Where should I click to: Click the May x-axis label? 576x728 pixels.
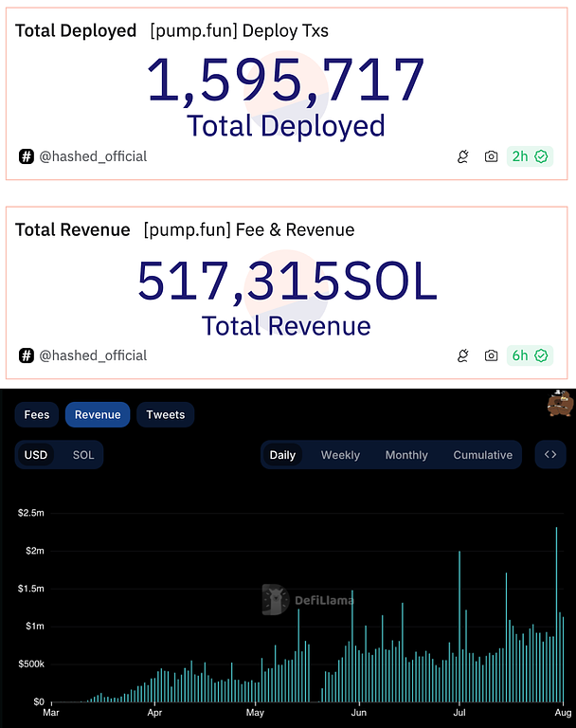tap(255, 712)
